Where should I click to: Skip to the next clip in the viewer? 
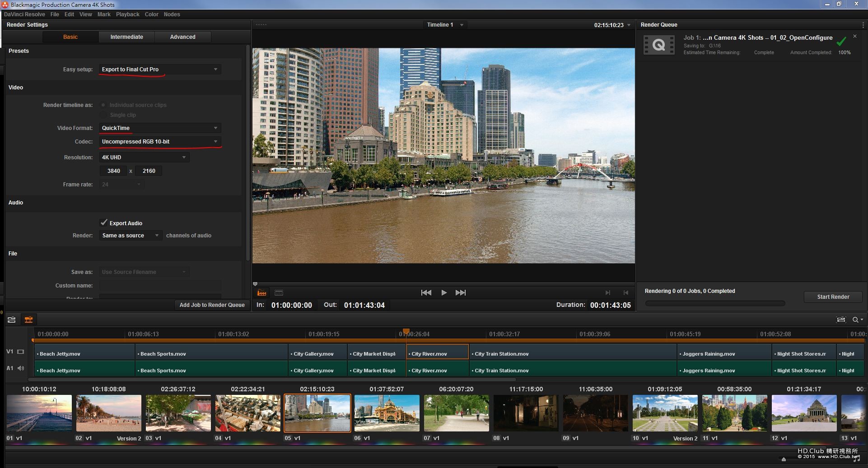click(461, 293)
